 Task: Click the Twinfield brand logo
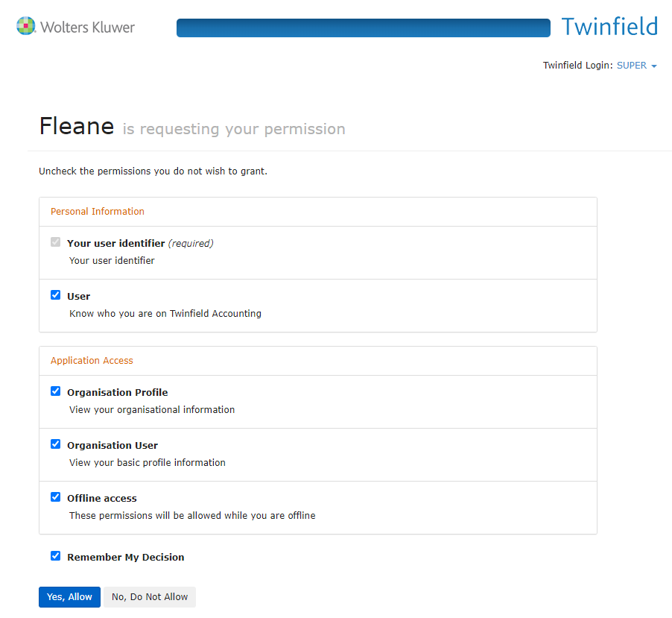pos(609,27)
